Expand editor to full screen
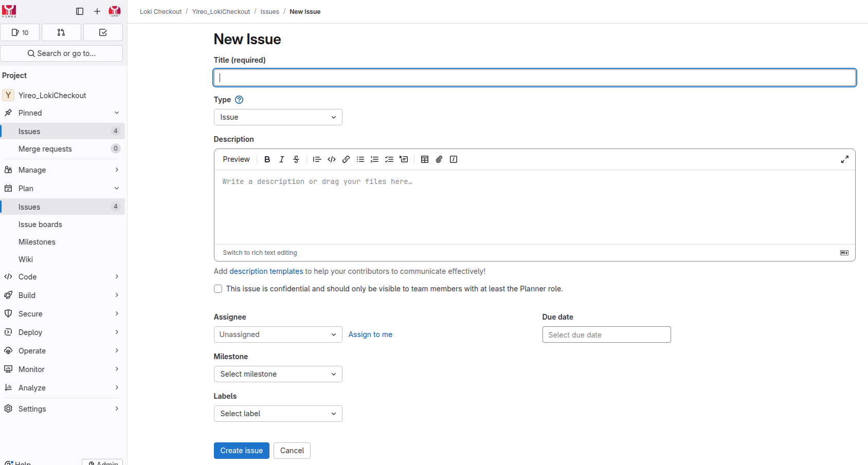The width and height of the screenshot is (868, 465). point(844,159)
